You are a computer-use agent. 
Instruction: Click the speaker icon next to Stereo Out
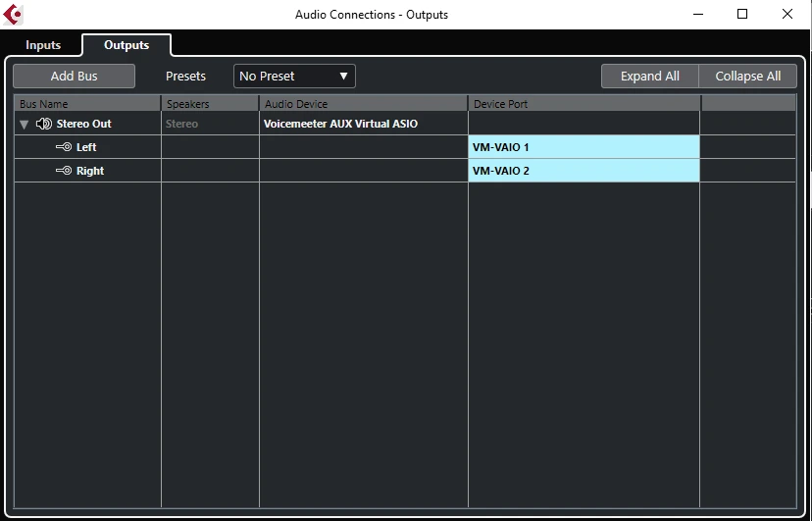pos(44,124)
